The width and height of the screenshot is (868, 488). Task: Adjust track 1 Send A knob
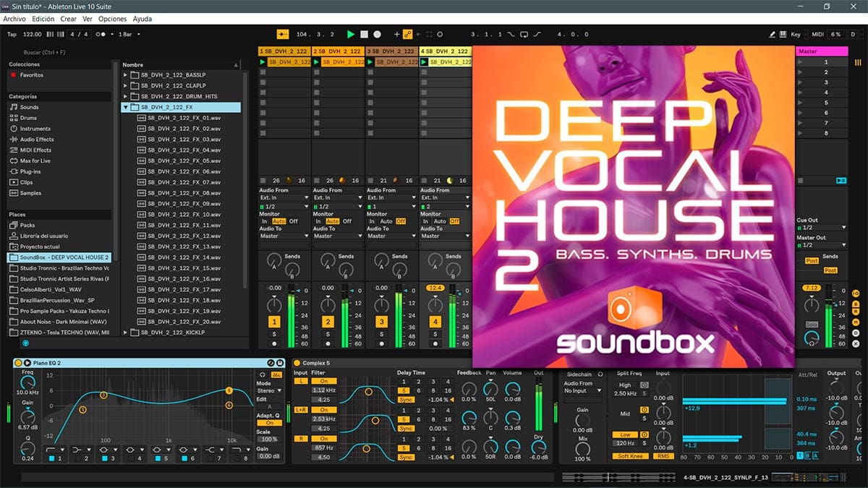click(x=274, y=260)
